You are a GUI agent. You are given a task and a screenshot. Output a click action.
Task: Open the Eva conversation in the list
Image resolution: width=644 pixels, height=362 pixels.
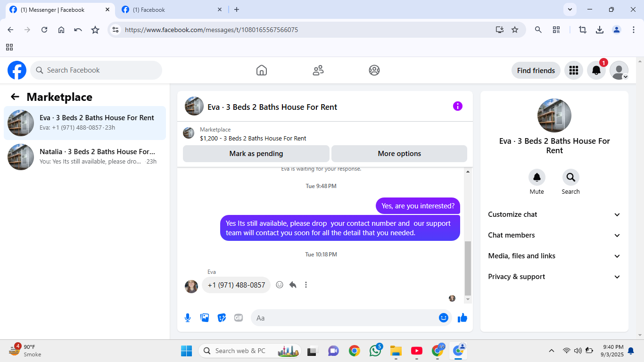point(85,123)
